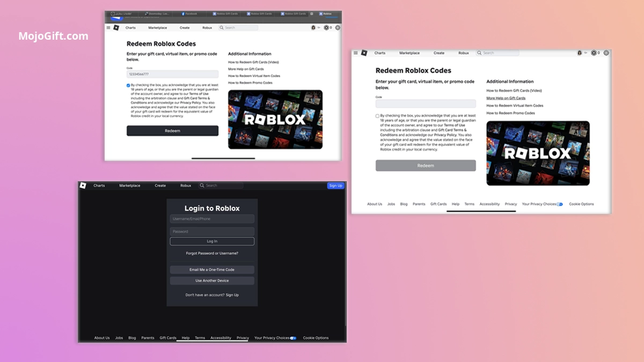The image size is (644, 362).
Task: Open Robux in the empty-code Redeem window
Action: pos(464,53)
